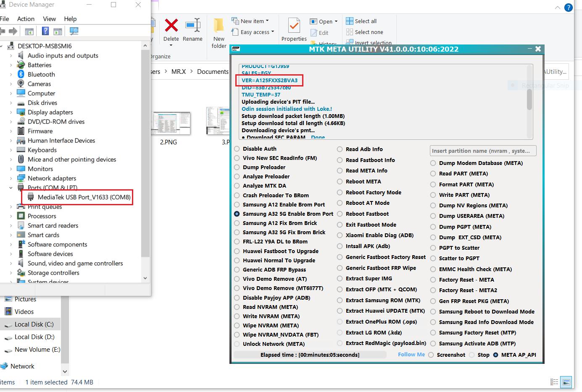Image resolution: width=582 pixels, height=392 pixels.
Task: Click the Help question mark icon in Device Manager toolbar
Action: point(45,31)
